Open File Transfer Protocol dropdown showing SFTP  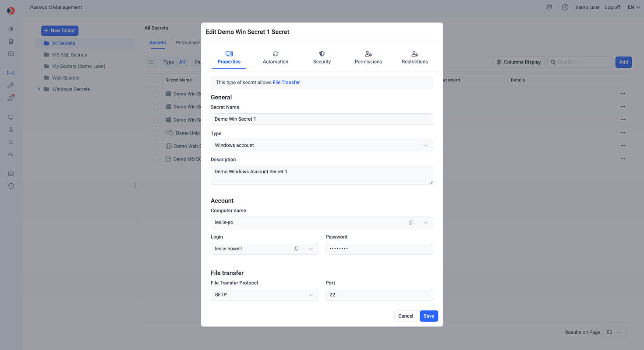pos(264,295)
